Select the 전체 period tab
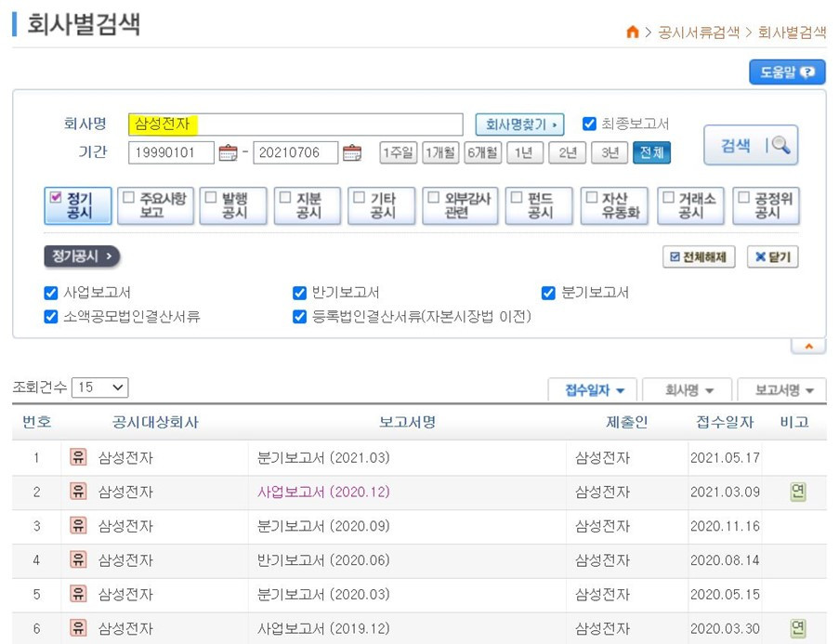 tap(651, 151)
